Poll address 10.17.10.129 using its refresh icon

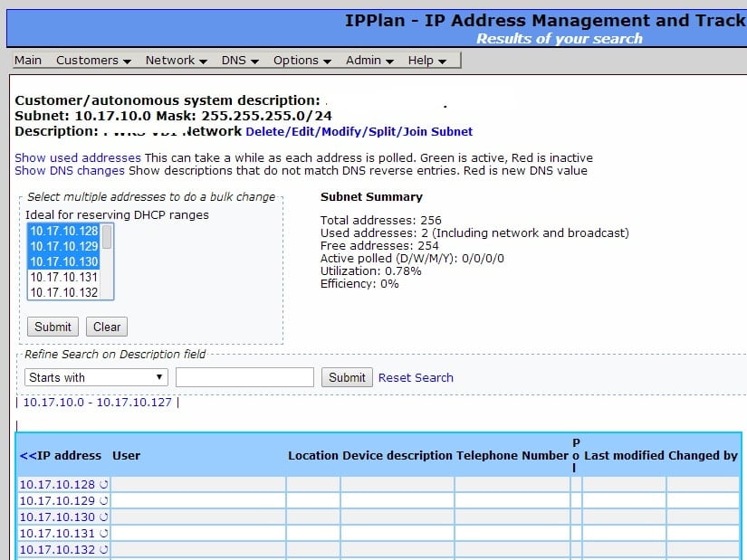[103, 501]
